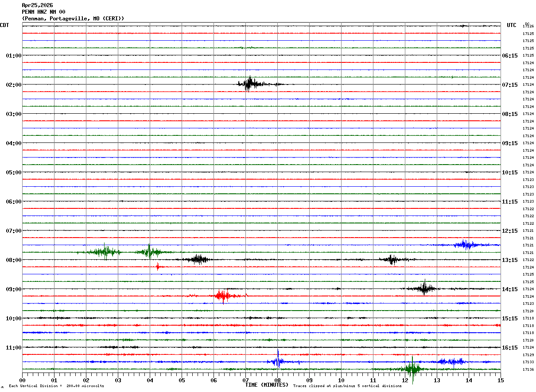Screen dimensions: 536x392
Task: Select the 09:00 CDT hour label
Action: pyautogui.click(x=13, y=289)
